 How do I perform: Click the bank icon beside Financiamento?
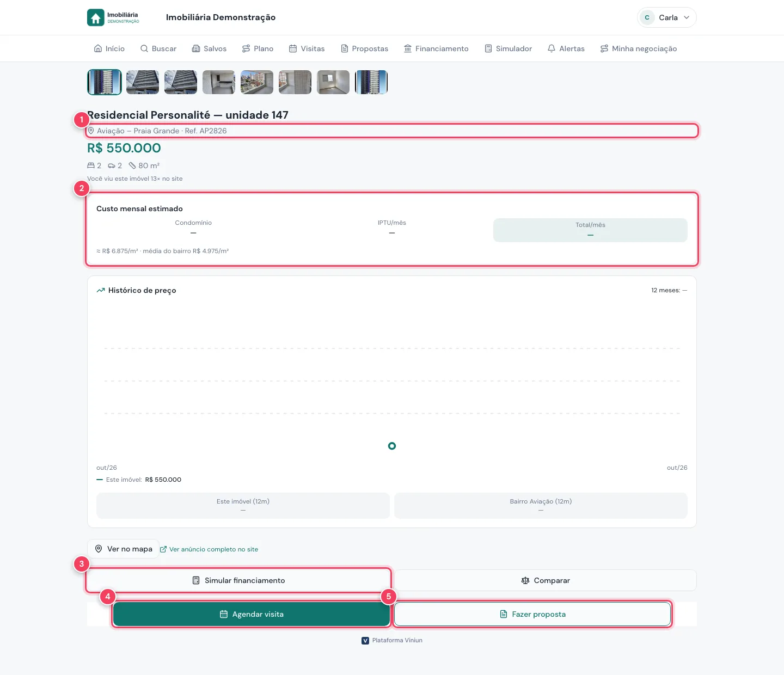coord(408,48)
